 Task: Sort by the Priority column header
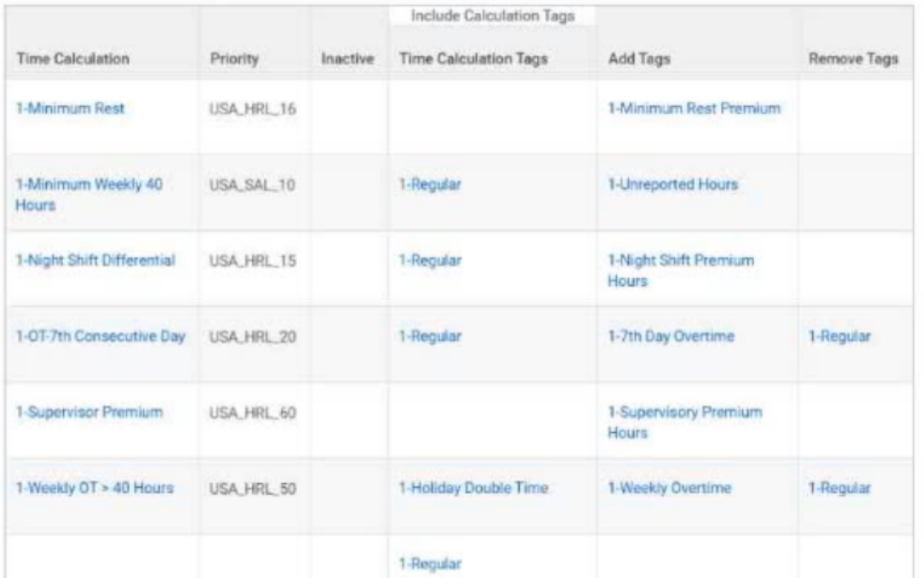click(235, 59)
